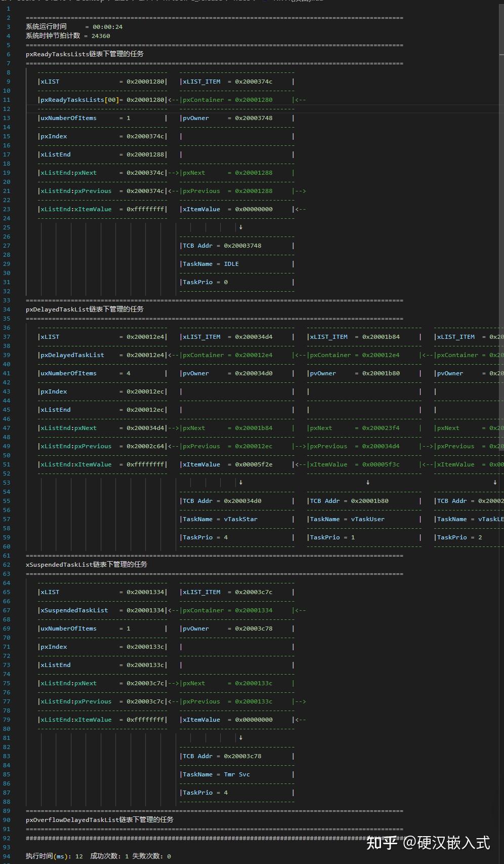Click the pvOwner value 0x20003748
Viewport: 504px width, 864px height.
254,118
